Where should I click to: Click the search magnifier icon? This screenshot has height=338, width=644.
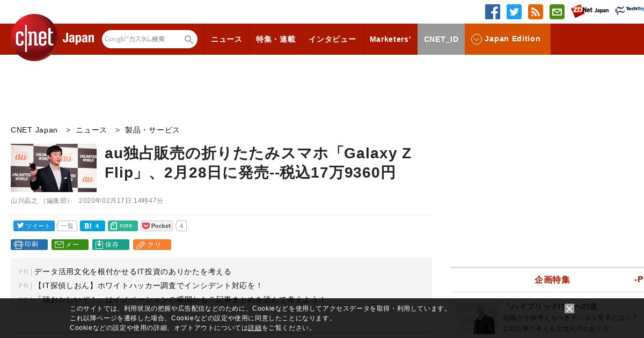point(189,39)
